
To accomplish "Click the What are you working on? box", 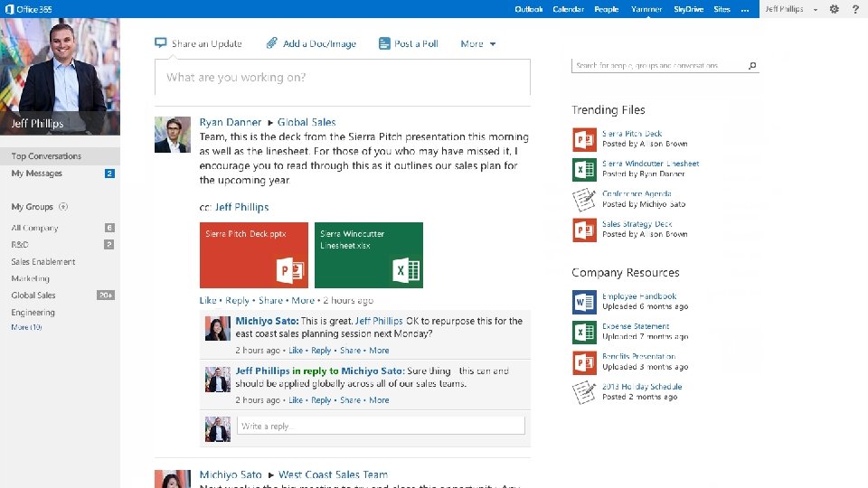I will (342, 78).
